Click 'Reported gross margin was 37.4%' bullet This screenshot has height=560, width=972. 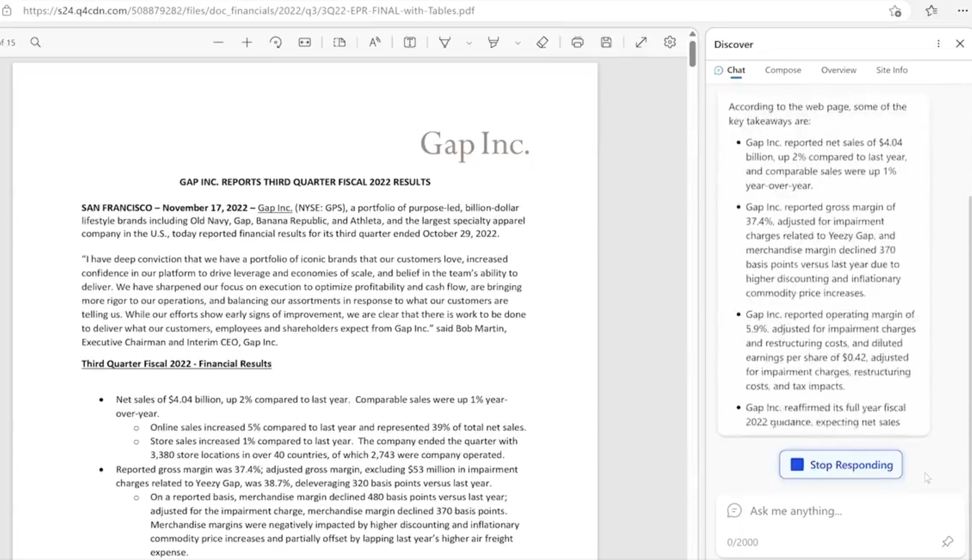(x=317, y=476)
